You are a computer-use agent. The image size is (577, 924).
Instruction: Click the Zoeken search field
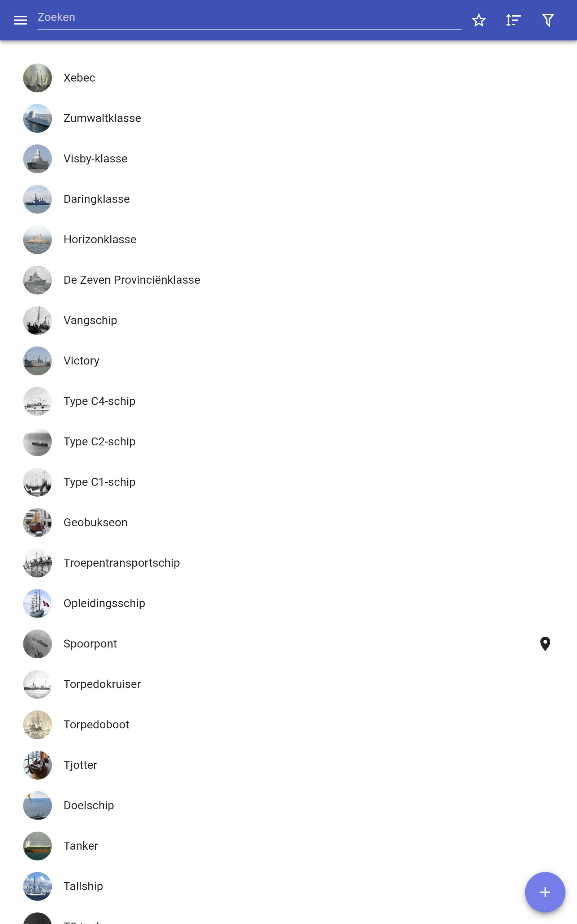click(x=249, y=18)
